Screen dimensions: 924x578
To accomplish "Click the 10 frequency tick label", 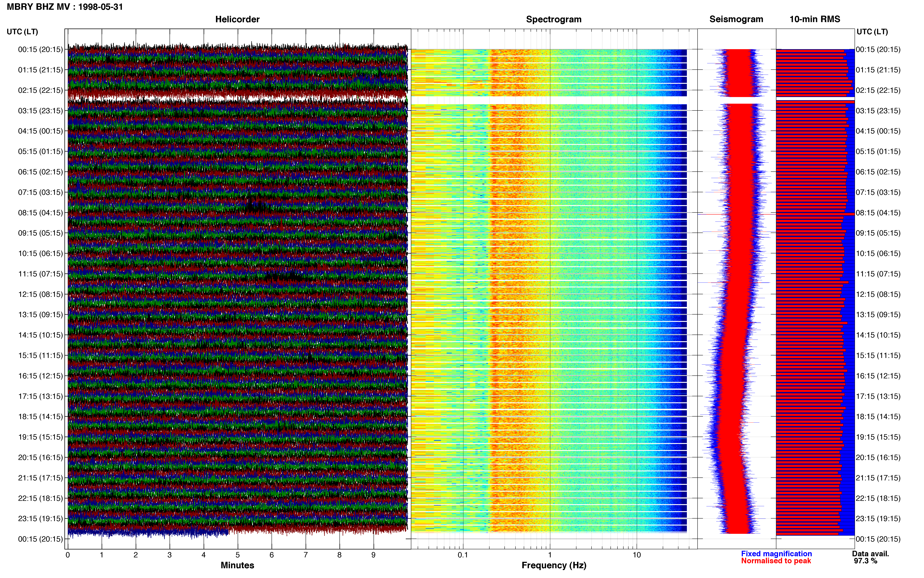I will click(x=637, y=555).
